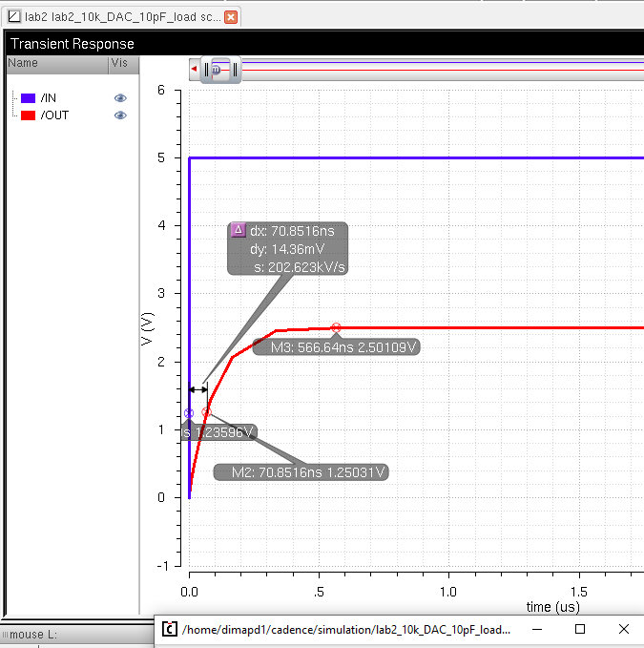This screenshot has width=644, height=648.
Task: Click the purple /IN color swatch
Action: (28, 98)
